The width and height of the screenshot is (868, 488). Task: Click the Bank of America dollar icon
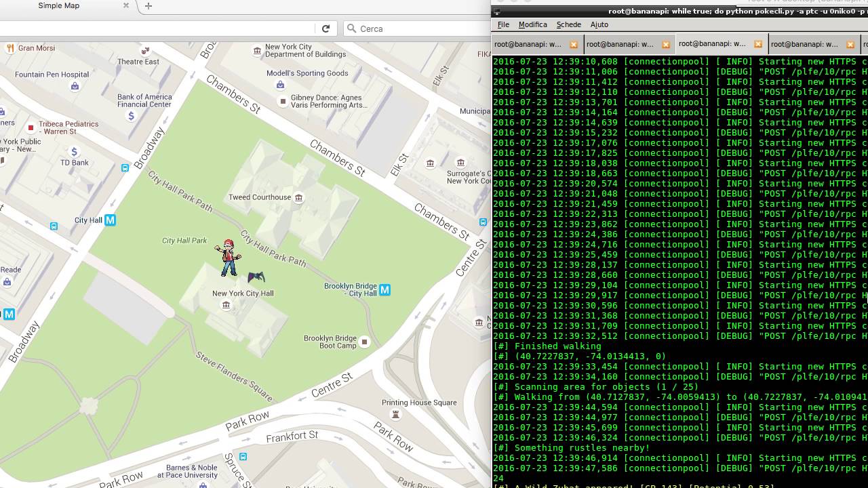point(132,116)
